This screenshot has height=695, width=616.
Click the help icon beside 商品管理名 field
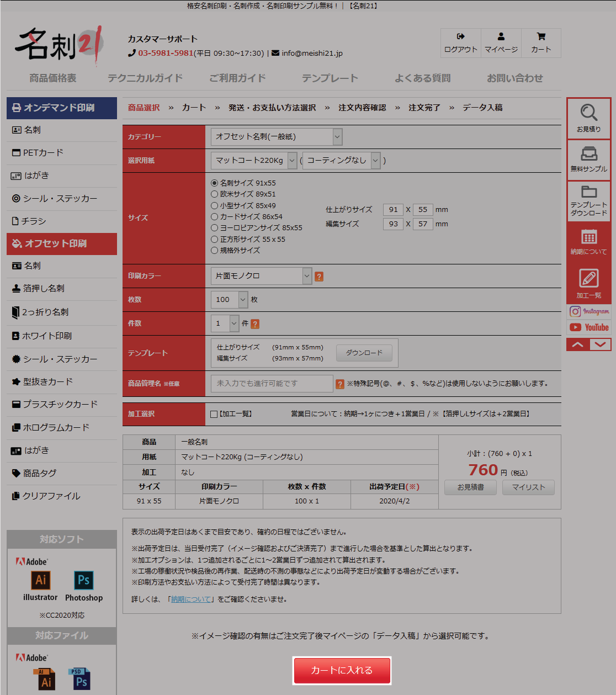pyautogui.click(x=340, y=384)
